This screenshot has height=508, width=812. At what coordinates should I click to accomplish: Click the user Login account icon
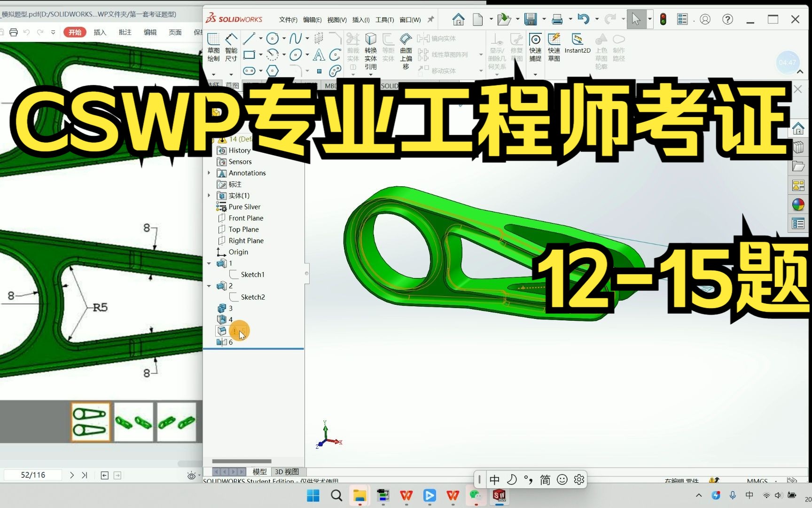click(705, 19)
